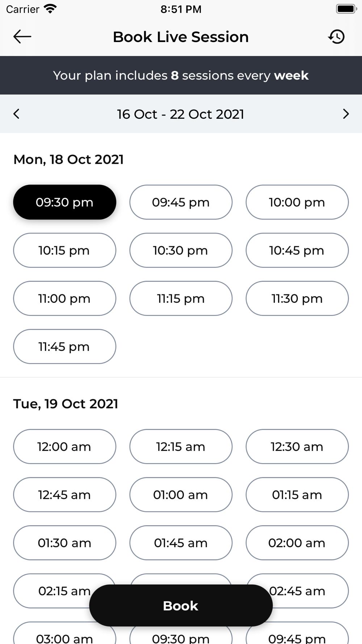Select the 02:00 am slot
Image resolution: width=362 pixels, height=644 pixels.
297,543
